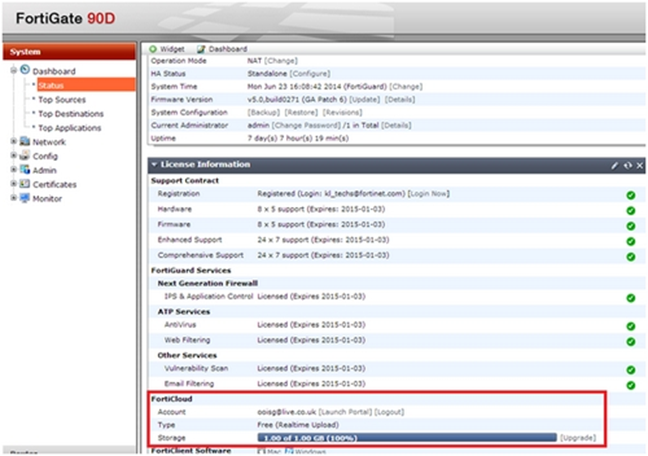Click Revisions link for System Configuration
The image size is (648, 456).
(342, 112)
